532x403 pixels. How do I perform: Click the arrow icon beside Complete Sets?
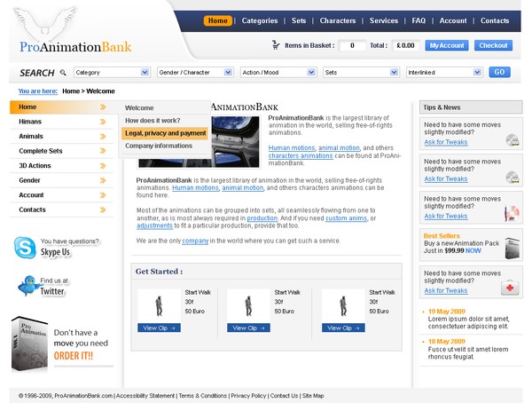pos(103,151)
